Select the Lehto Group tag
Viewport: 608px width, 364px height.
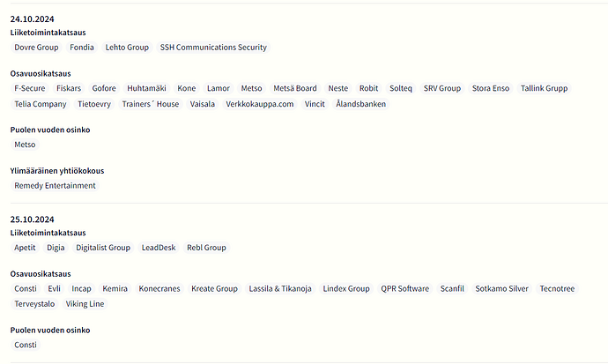point(127,48)
